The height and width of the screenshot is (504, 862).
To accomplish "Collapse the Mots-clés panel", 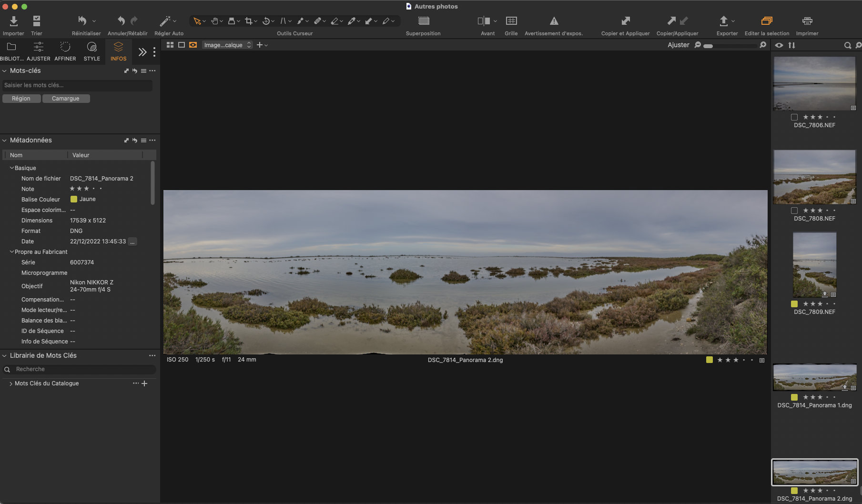I will [4, 71].
